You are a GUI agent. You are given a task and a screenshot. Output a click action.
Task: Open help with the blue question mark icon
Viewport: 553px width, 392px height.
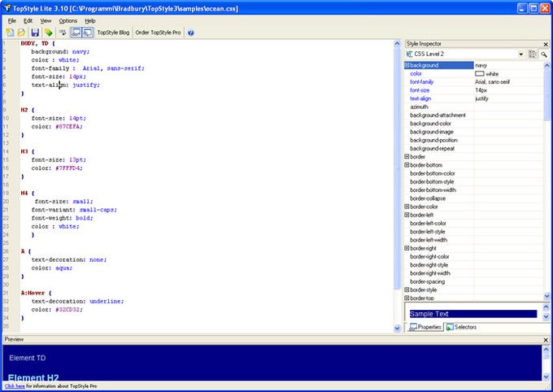coord(191,33)
